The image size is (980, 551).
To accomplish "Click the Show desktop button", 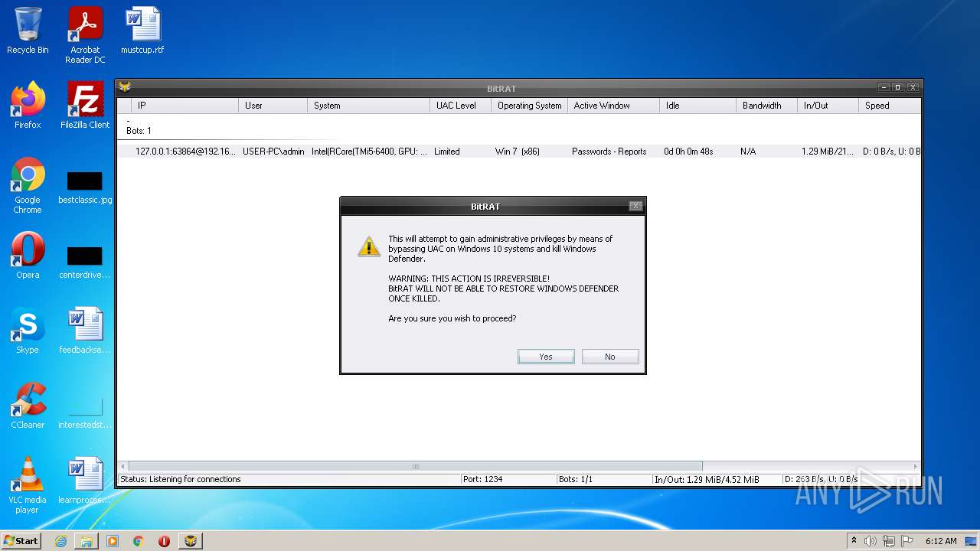I will point(972,541).
